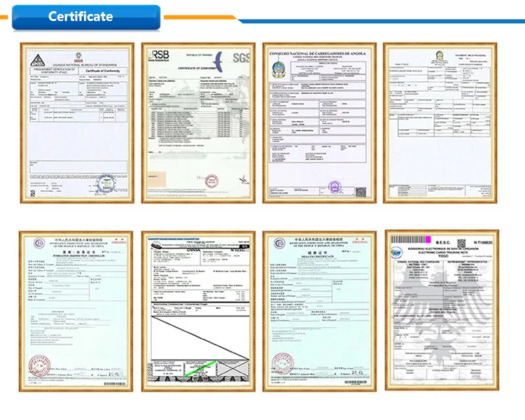Click 'Certificate of Conformity' text on Uganda certificate
The image size is (525, 420).
102,71
